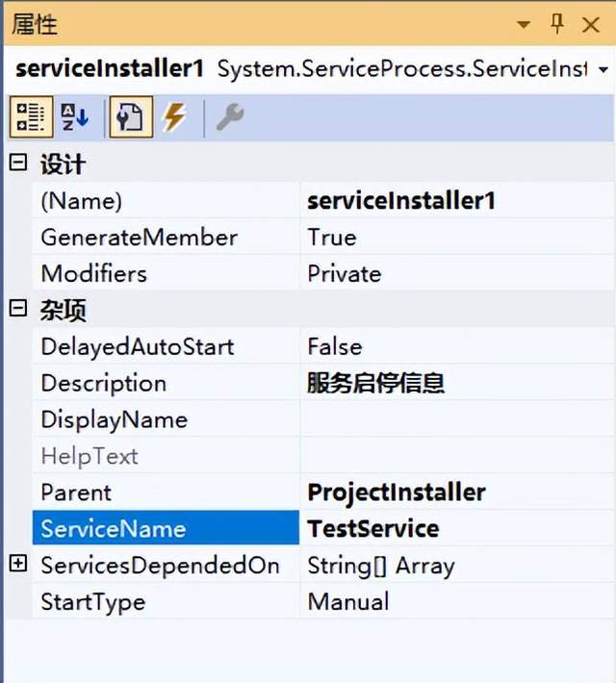Sort properties alphabetically
This screenshot has width=616, height=683.
coord(75,118)
